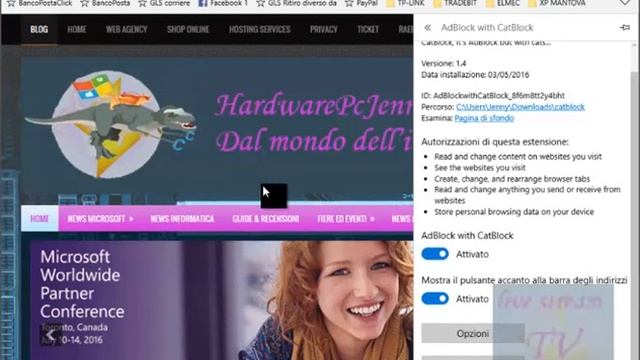Click 'Read and change content on websites' permission

pos(518,157)
